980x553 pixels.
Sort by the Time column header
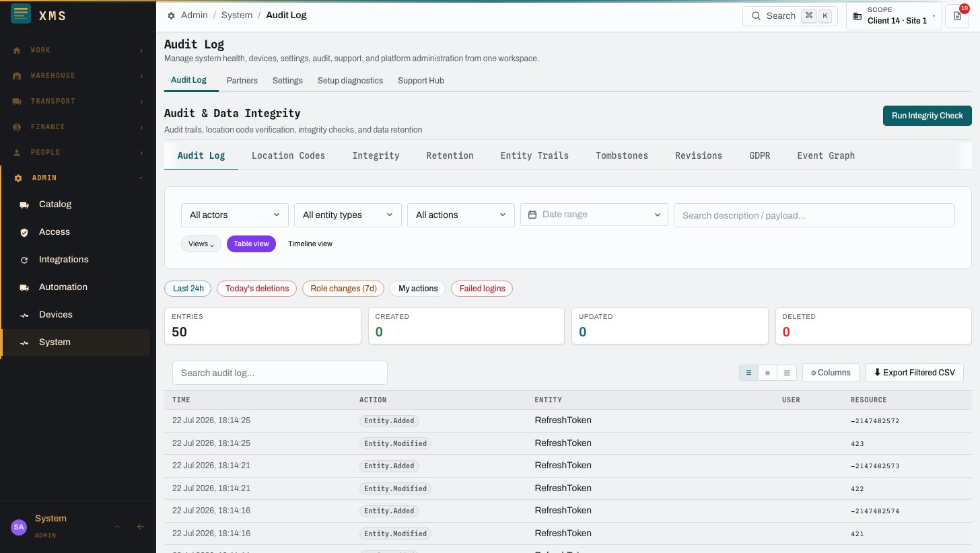[181, 400]
